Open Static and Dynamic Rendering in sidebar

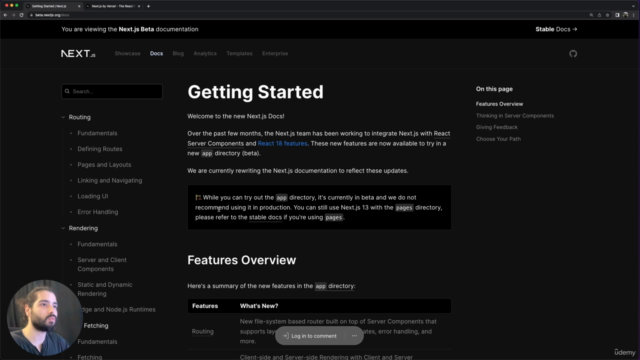105,289
